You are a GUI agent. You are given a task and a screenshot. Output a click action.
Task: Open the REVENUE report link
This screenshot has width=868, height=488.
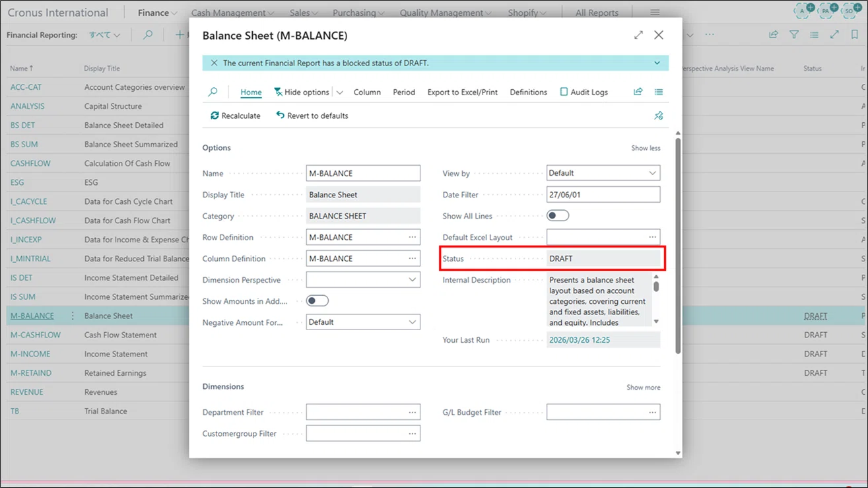point(26,392)
